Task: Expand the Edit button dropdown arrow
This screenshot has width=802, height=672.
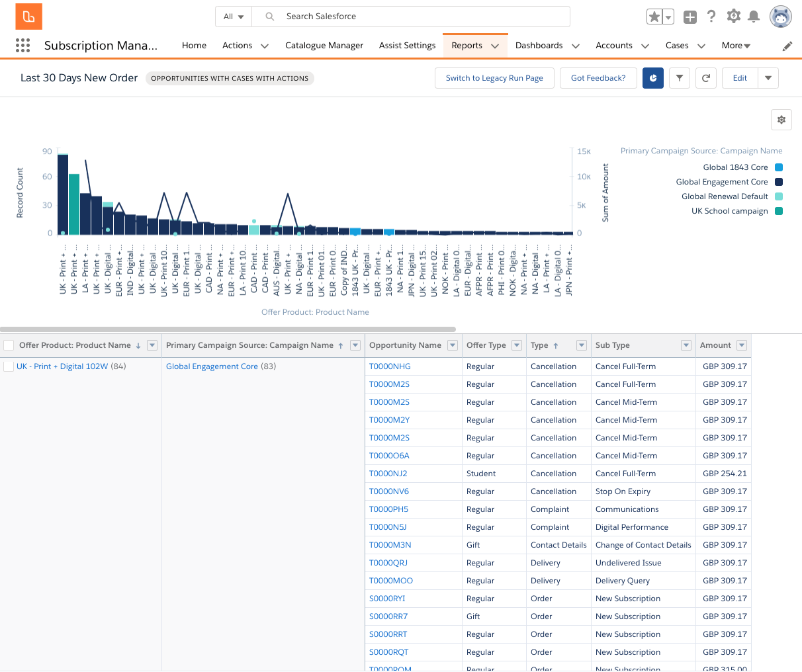Action: [768, 78]
